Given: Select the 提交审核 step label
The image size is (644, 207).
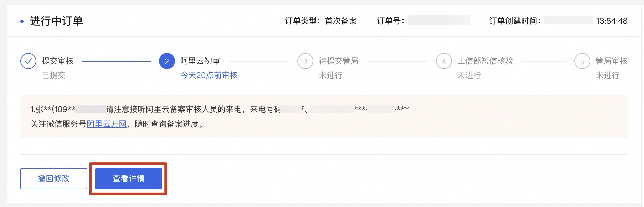Looking at the screenshot, I should pos(58,61).
